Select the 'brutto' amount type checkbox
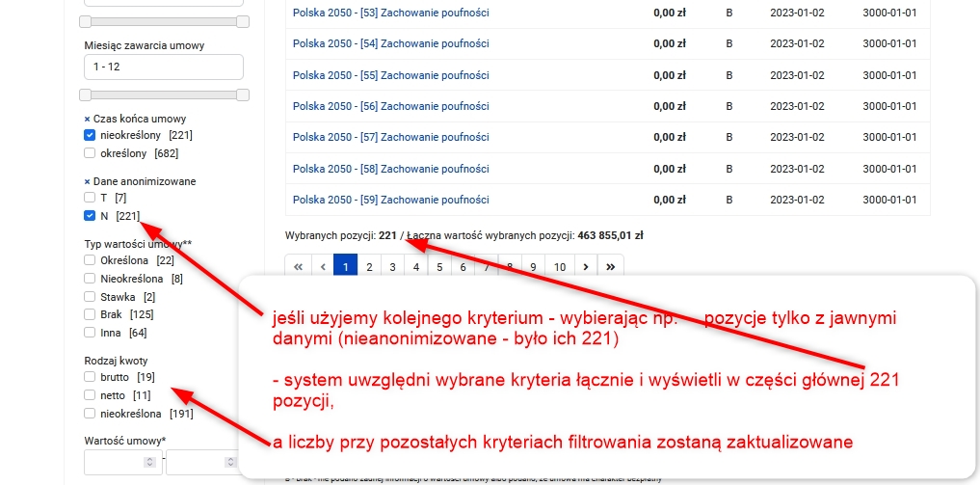 pyautogui.click(x=90, y=377)
